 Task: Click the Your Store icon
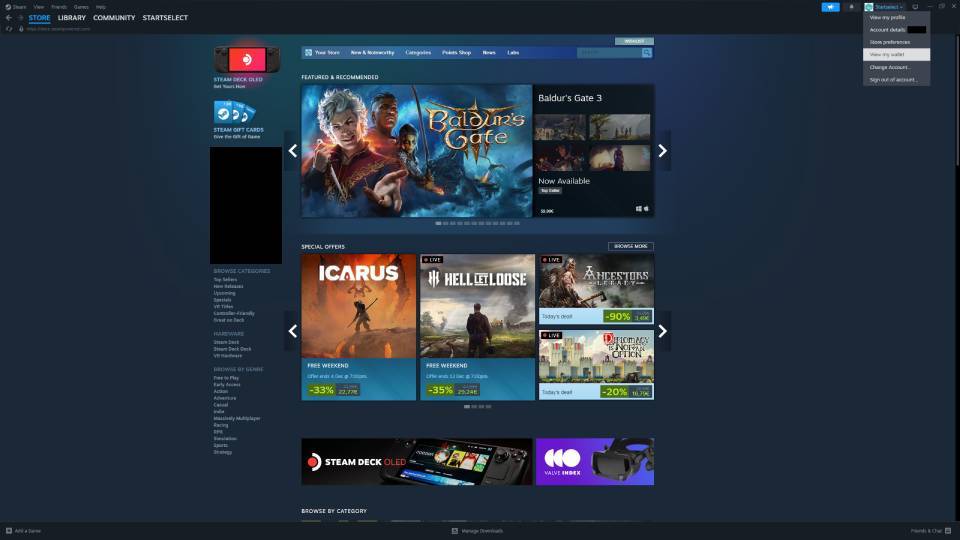pyautogui.click(x=309, y=53)
